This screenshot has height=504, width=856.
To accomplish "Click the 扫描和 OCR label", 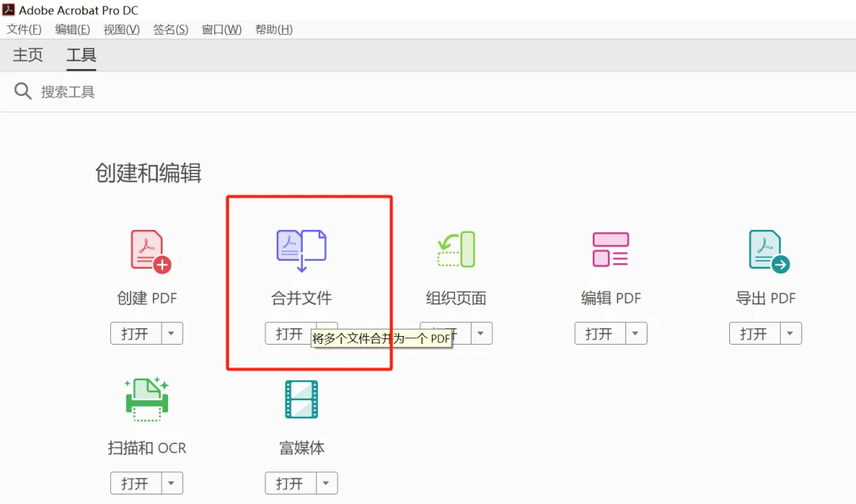I will click(x=147, y=448).
